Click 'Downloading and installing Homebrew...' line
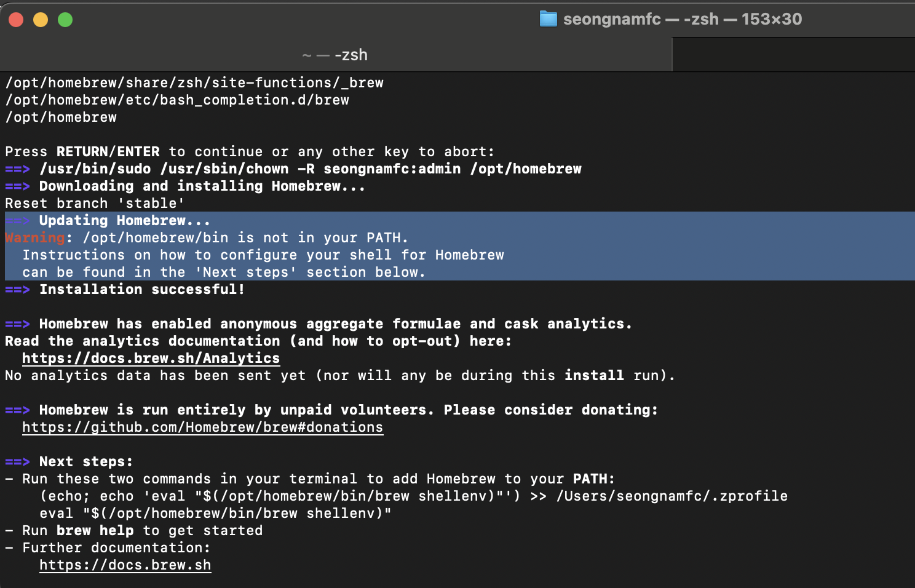The width and height of the screenshot is (915, 588). [x=185, y=186]
